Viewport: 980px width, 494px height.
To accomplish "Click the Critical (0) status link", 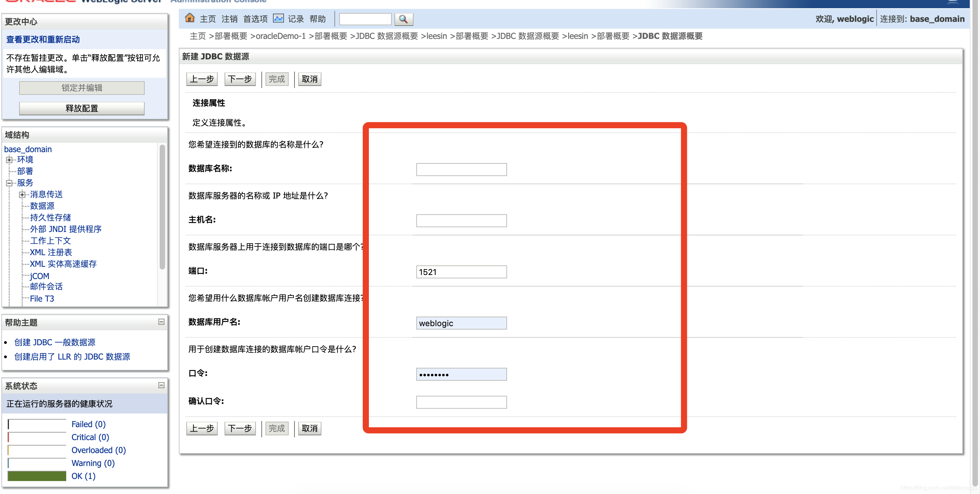I will pos(90,437).
